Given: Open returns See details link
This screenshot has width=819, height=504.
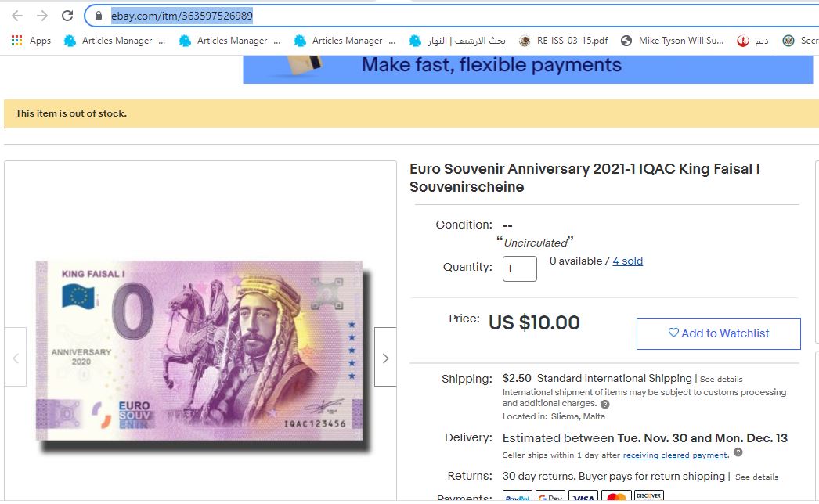Looking at the screenshot, I should click(756, 477).
